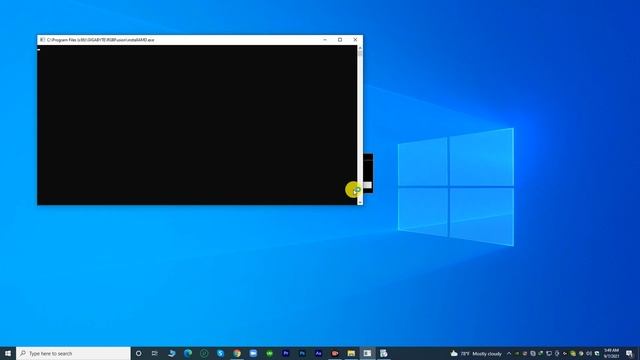Open Skype from the taskbar
Screen dimensions: 640x360
pyautogui.click(x=220, y=353)
